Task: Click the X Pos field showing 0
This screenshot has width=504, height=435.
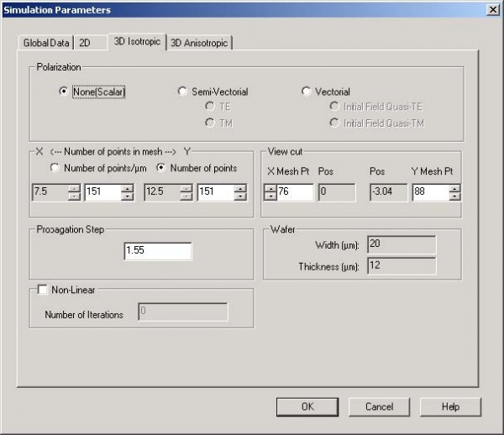Action: pyautogui.click(x=337, y=191)
